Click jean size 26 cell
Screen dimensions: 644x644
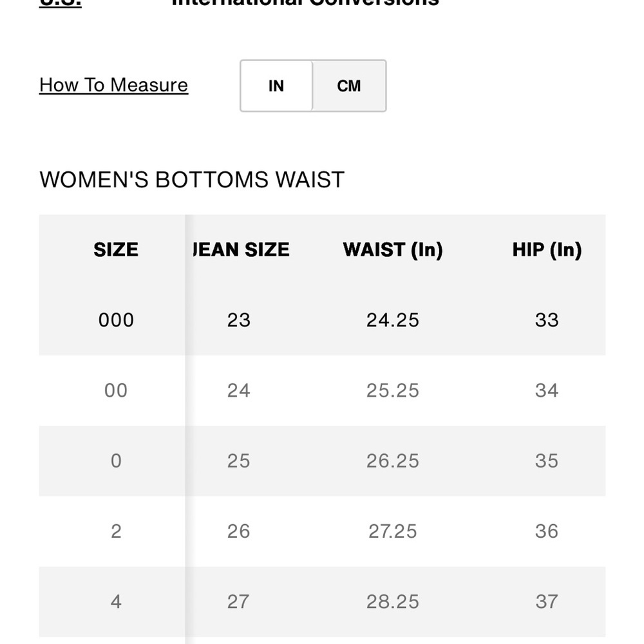(x=239, y=531)
